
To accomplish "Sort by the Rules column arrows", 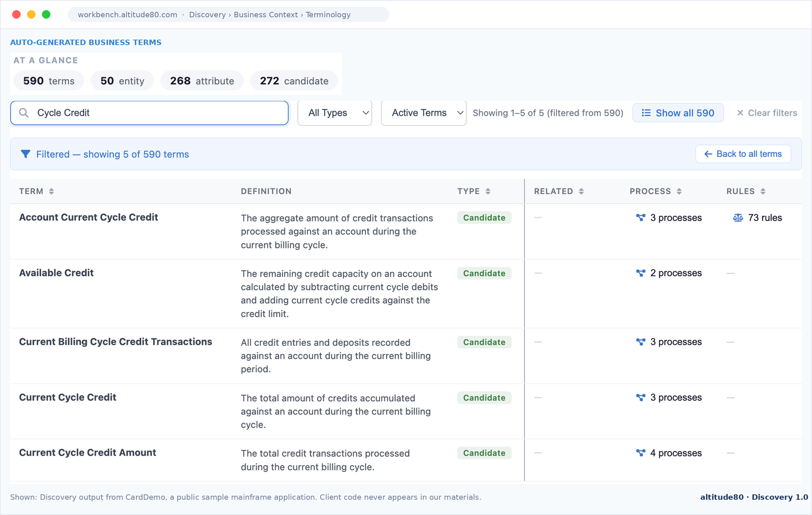I will pyautogui.click(x=763, y=191).
